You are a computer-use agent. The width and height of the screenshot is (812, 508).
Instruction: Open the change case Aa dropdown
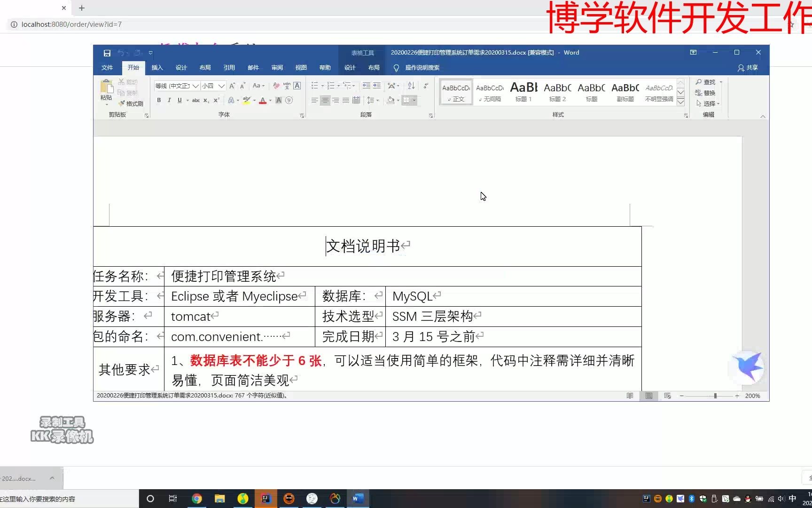point(258,86)
